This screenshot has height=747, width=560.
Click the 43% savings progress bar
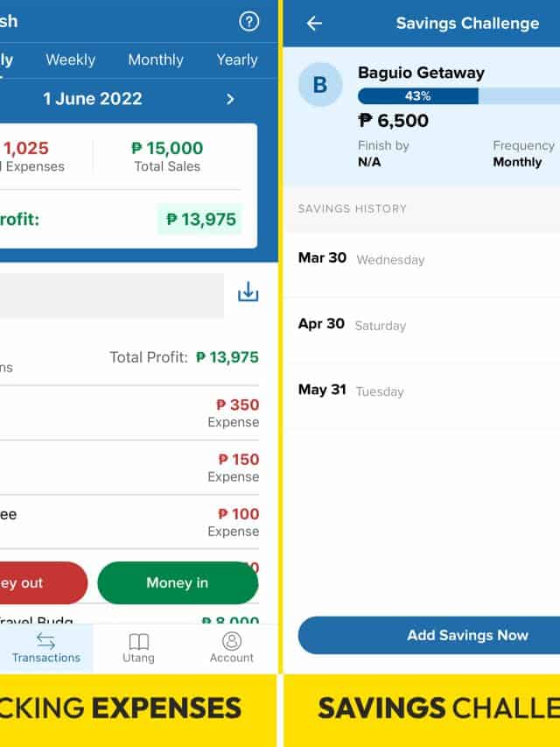[x=455, y=95]
